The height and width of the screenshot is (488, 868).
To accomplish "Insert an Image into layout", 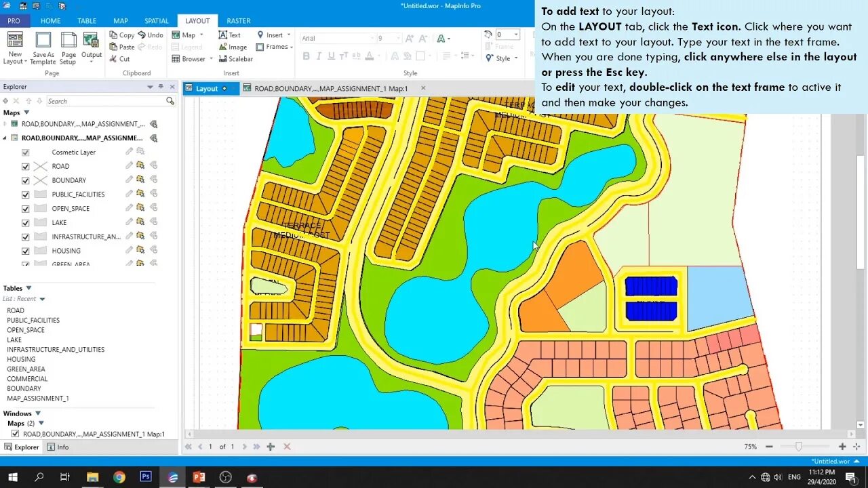I will (233, 47).
